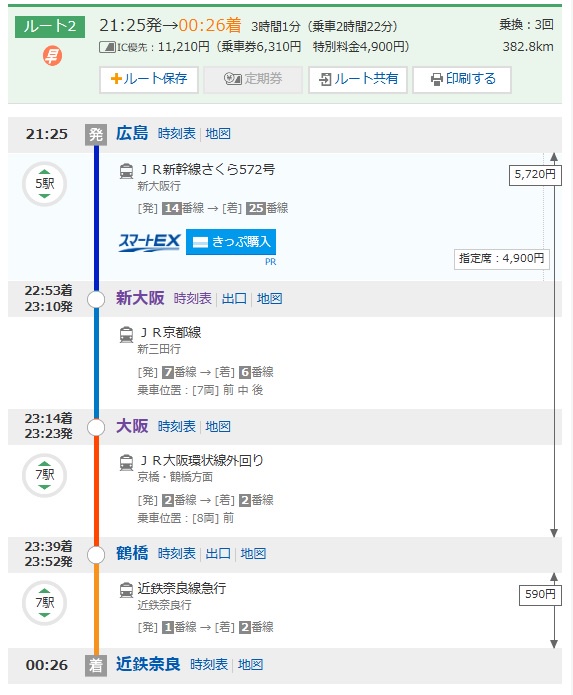The image size is (573, 695).
Task: Open the 地図 link for 大阪
Action: [218, 426]
